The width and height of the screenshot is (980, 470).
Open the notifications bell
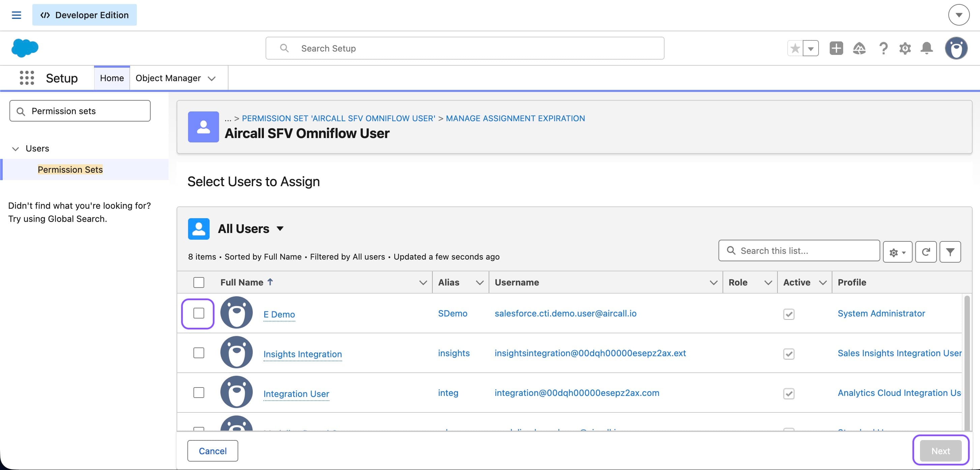(x=927, y=48)
